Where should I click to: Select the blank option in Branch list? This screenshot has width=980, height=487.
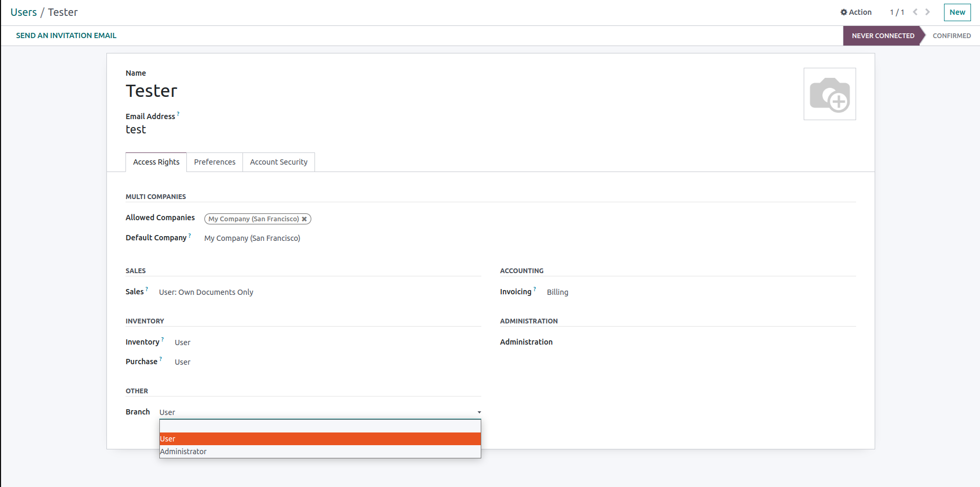coord(320,427)
